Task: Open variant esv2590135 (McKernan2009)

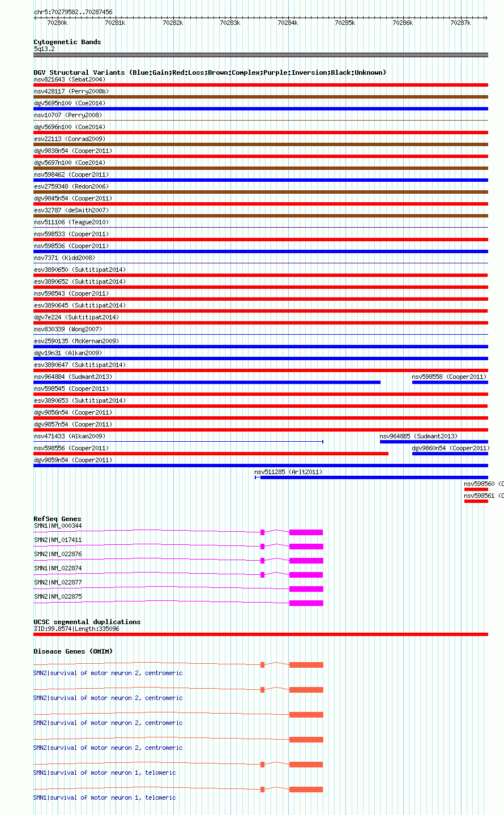Action: click(x=76, y=341)
